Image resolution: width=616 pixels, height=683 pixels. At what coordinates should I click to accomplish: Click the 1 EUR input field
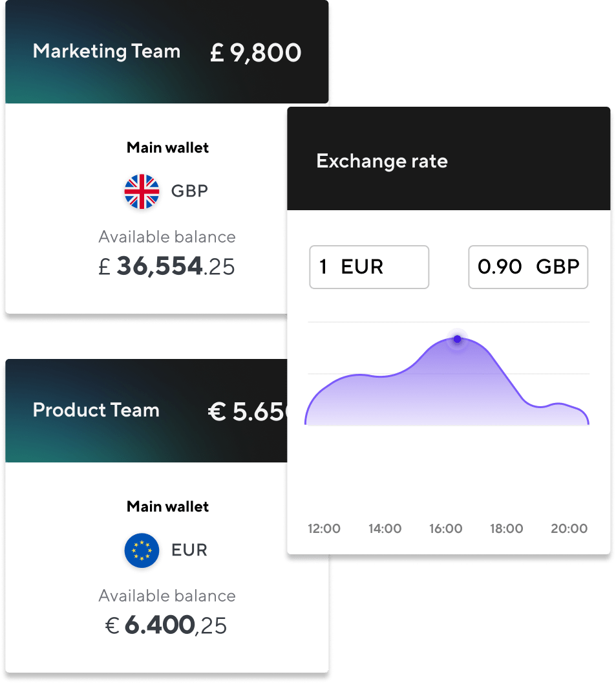pos(369,267)
